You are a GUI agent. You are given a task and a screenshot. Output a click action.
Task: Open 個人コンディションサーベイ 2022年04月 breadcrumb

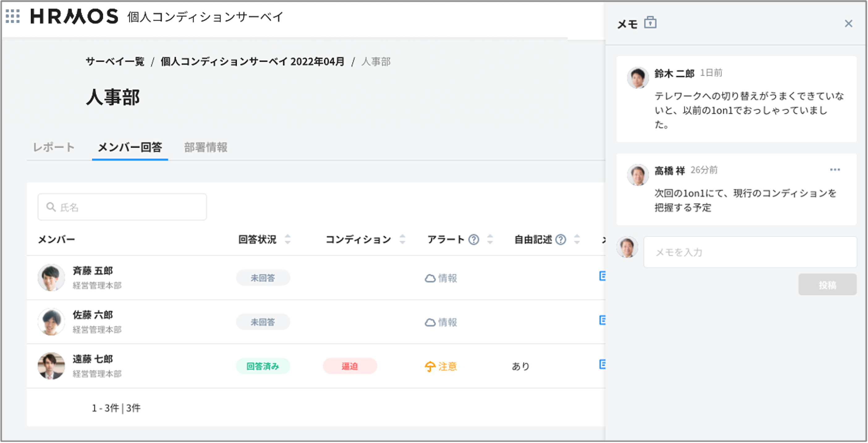(x=252, y=62)
